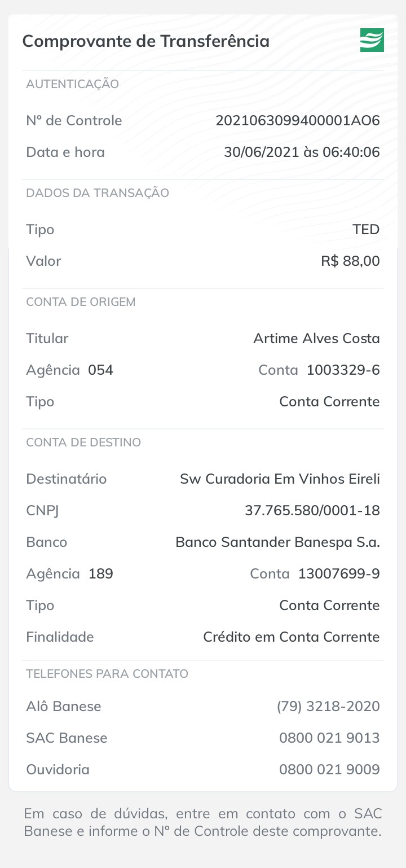The height and width of the screenshot is (868, 406).
Task: Select the holder name Artime Alves Costa
Action: [316, 339]
